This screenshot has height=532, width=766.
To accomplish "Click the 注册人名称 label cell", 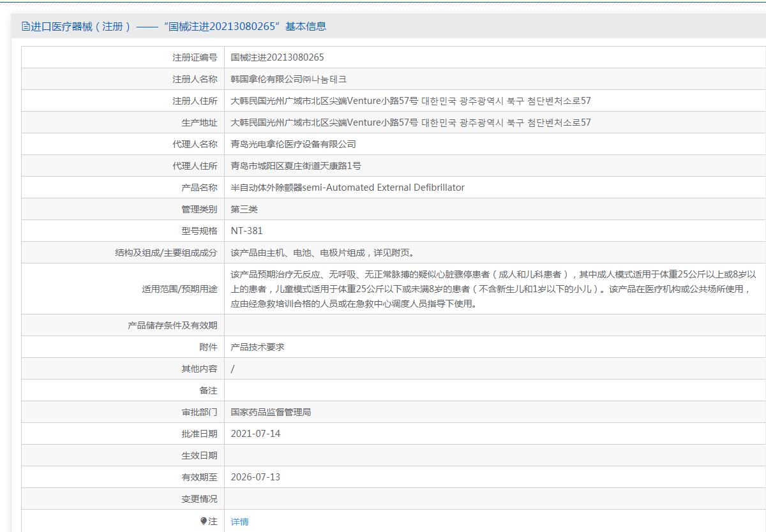I will [123, 79].
